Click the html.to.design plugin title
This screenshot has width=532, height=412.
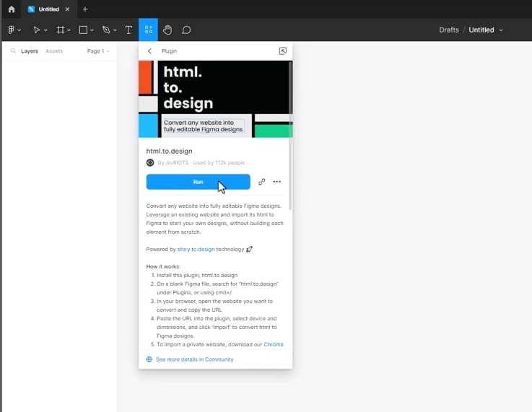click(170, 151)
